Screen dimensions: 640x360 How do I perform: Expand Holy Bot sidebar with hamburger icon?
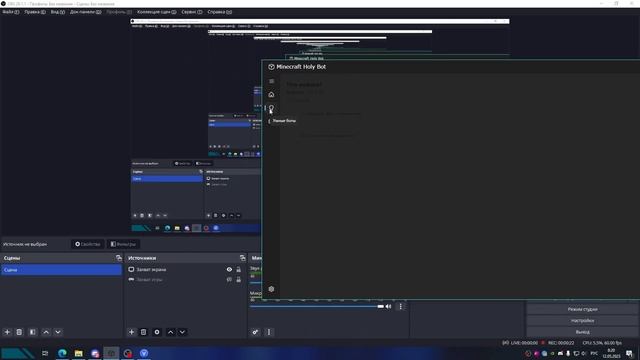tap(271, 81)
